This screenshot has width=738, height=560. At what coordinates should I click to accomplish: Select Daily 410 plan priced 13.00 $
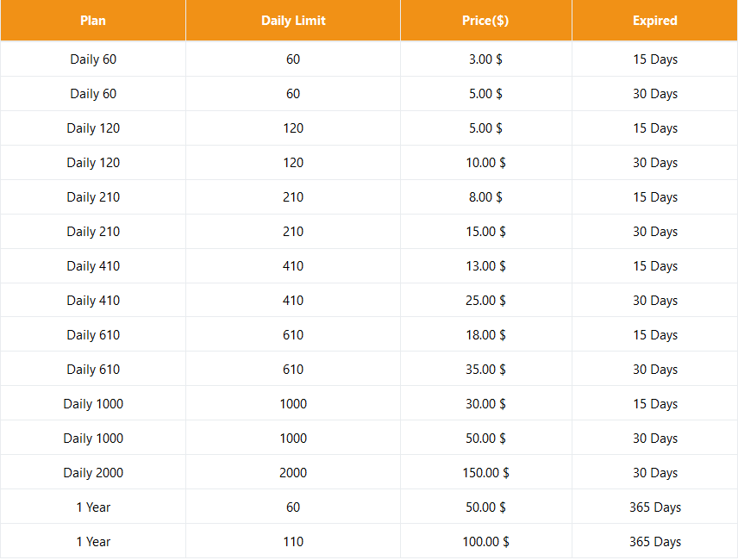(x=93, y=266)
